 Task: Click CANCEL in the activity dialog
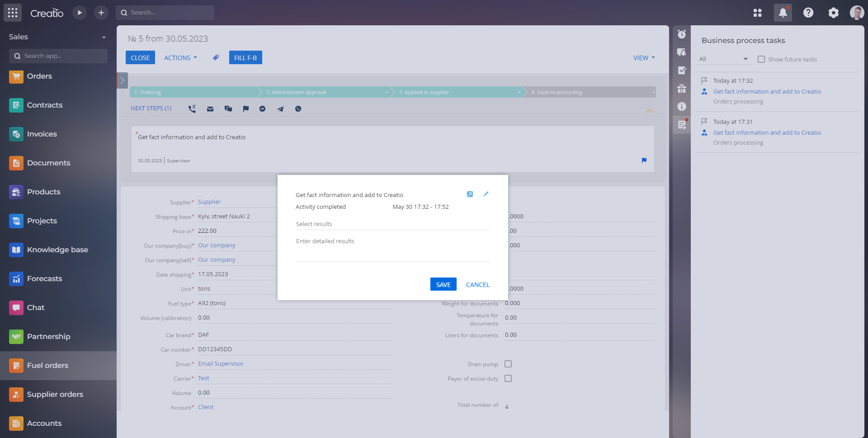coord(477,284)
